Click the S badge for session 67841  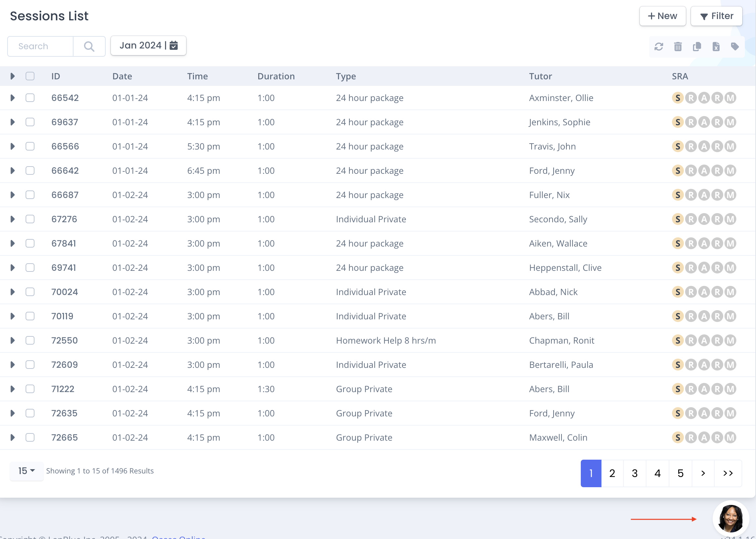tap(678, 243)
